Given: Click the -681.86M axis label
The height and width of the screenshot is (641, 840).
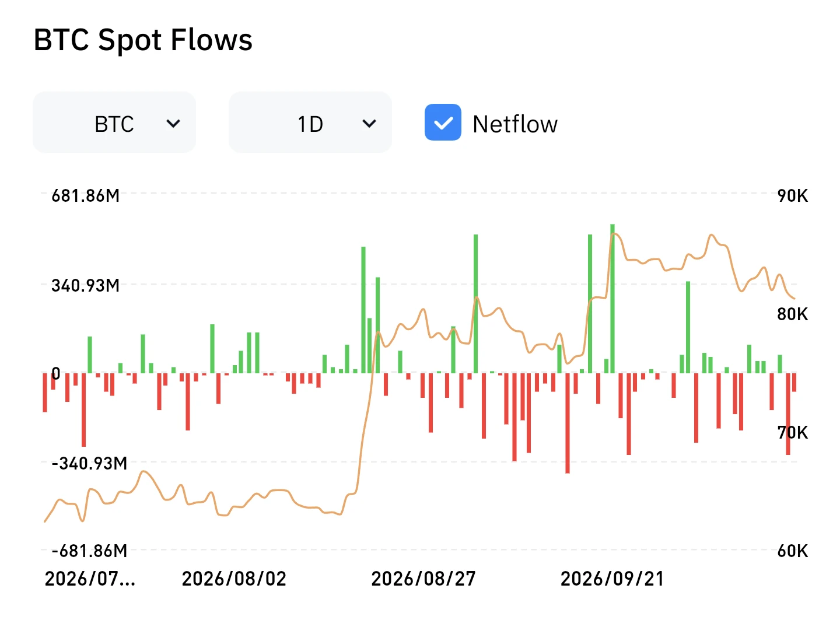Looking at the screenshot, I should pos(89,551).
